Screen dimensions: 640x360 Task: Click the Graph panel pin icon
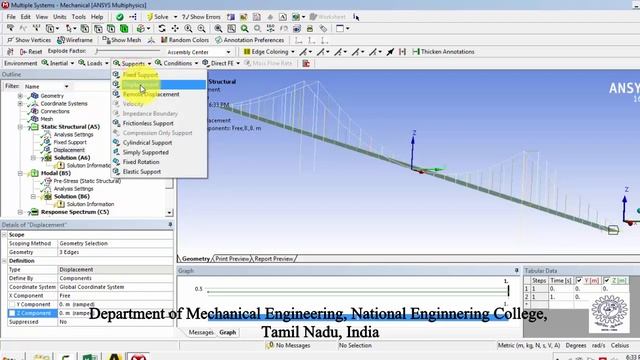click(516, 270)
